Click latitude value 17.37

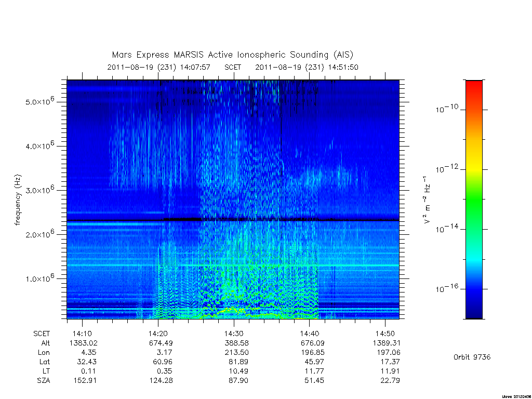(390, 362)
